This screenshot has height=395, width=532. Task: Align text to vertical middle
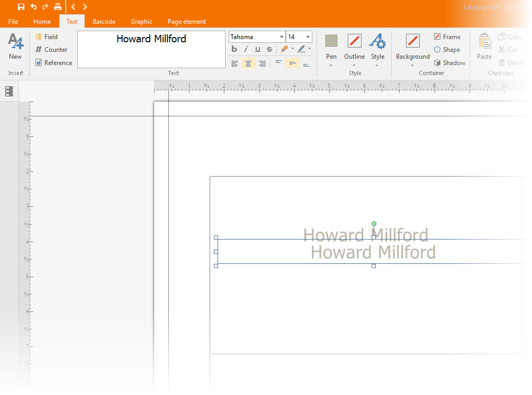292,63
